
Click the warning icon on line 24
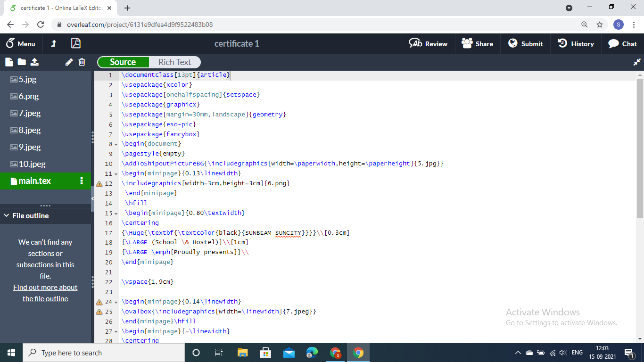pyautogui.click(x=99, y=302)
